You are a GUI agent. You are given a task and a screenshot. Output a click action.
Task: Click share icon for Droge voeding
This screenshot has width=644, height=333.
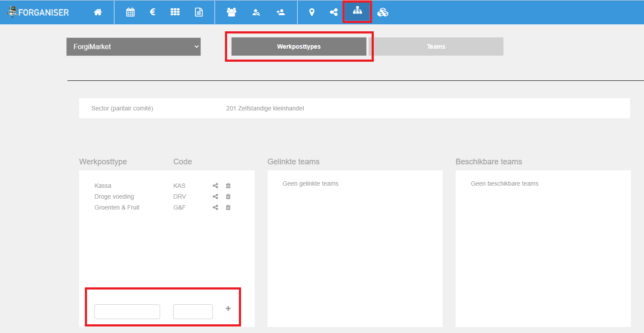215,196
